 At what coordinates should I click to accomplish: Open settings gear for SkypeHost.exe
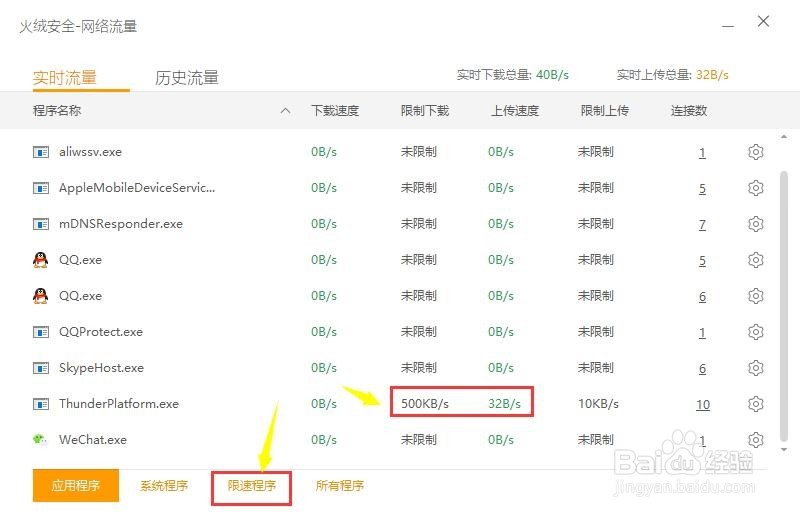(x=756, y=367)
